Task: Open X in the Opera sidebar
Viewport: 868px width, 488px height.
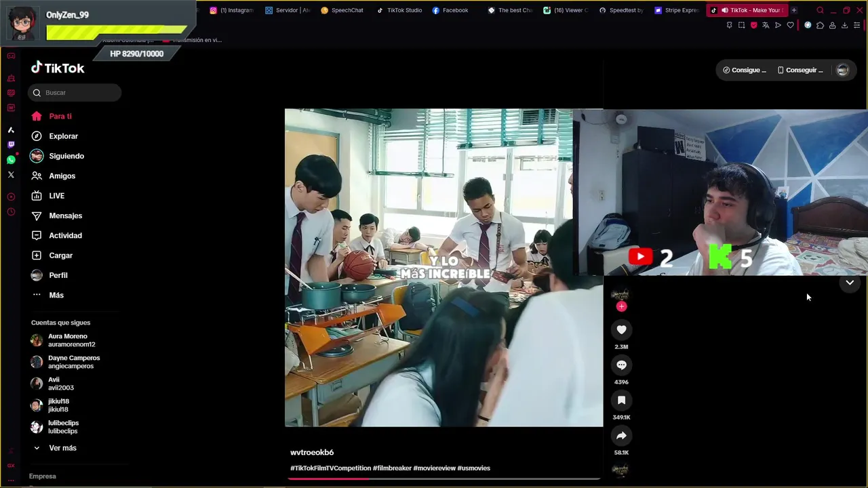Action: pyautogui.click(x=11, y=175)
